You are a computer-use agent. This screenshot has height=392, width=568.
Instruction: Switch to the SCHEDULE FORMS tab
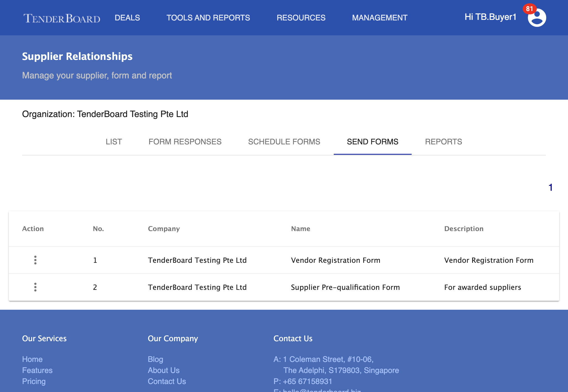pyautogui.click(x=284, y=142)
